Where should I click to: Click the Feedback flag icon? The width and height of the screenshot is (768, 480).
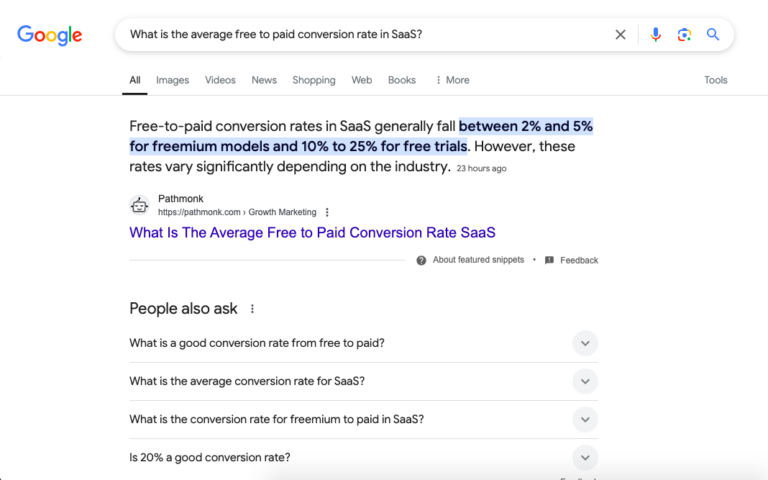[x=549, y=260]
